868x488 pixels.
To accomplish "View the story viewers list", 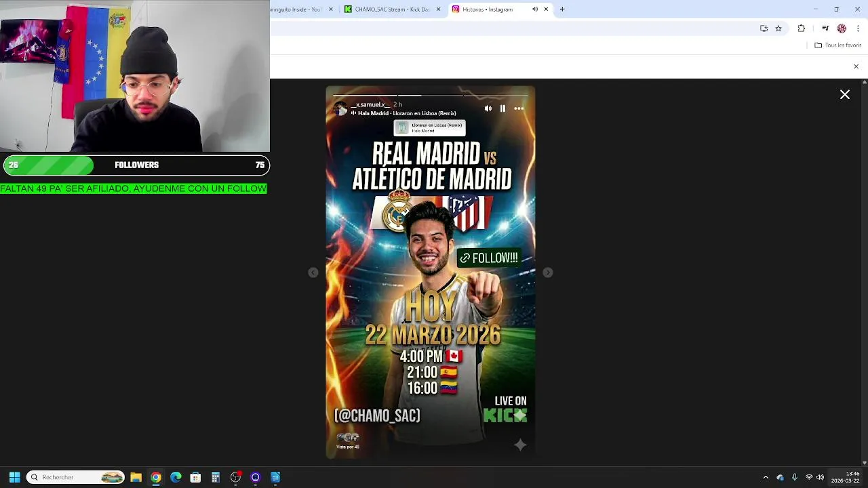I will tap(348, 441).
